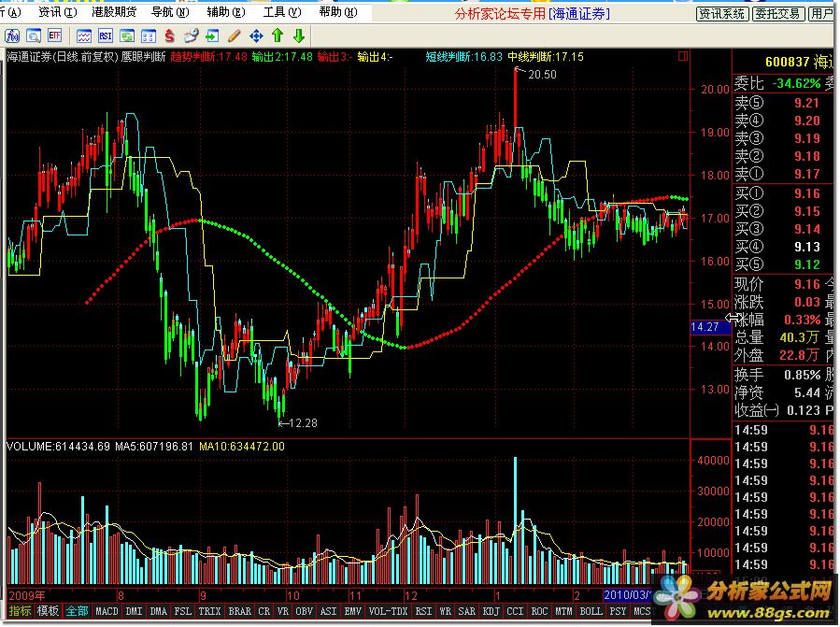Switch to the VOL-TDX indicator tab
Image resolution: width=840 pixels, height=627 pixels.
[388, 611]
